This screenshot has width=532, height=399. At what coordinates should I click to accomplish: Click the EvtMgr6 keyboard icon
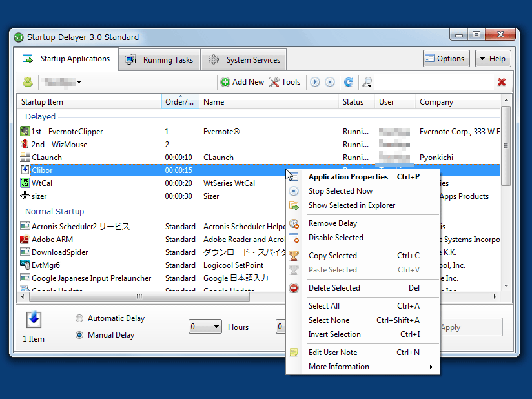click(25, 265)
